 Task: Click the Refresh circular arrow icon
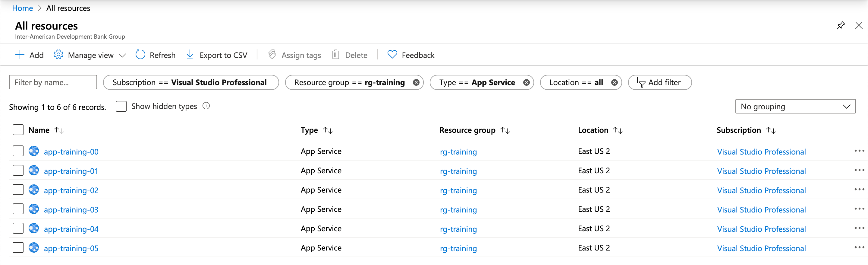140,55
